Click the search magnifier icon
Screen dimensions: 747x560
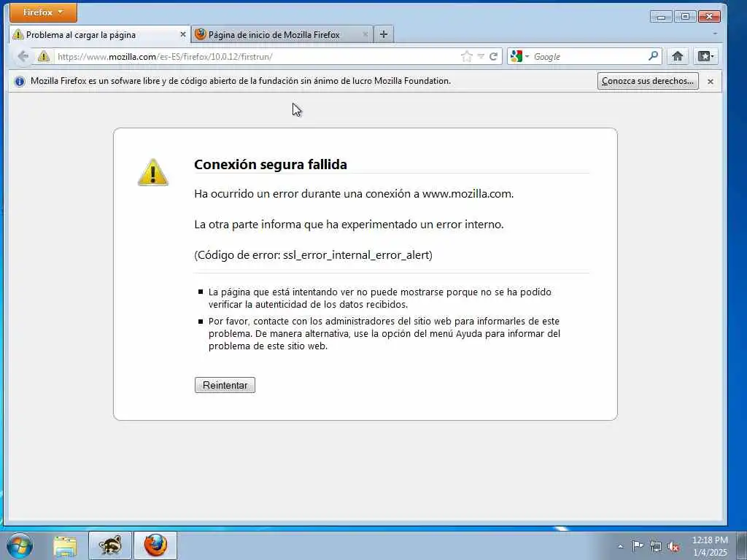click(x=653, y=56)
